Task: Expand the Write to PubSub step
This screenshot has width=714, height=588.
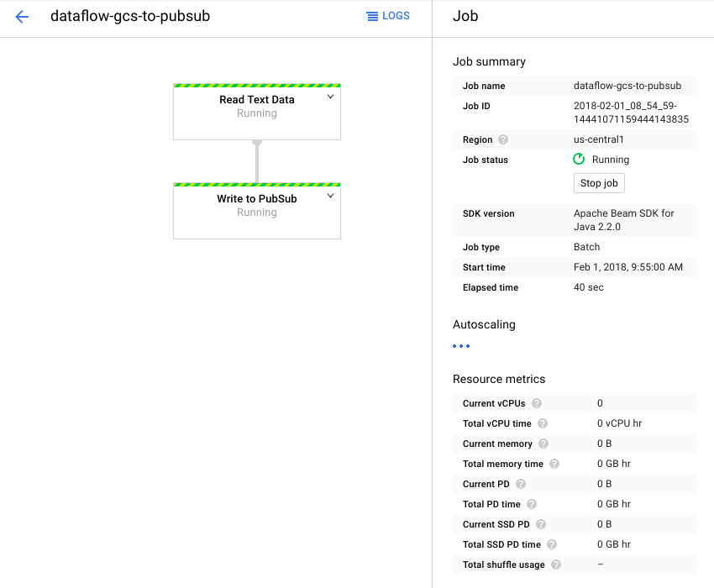Action: point(330,197)
